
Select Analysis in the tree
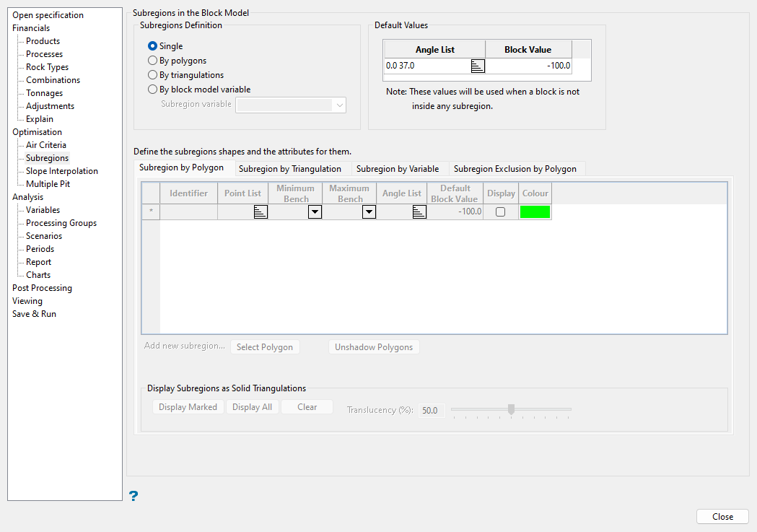pos(27,198)
